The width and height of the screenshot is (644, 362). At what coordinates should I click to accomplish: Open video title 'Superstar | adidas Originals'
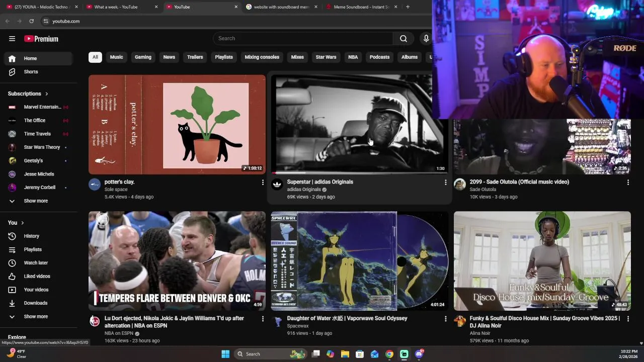320,182
